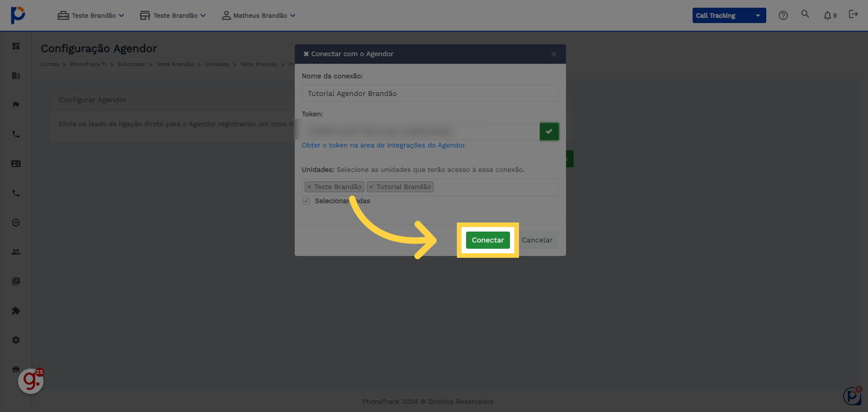Click inside the Unidades multi-select field
Image resolution: width=868 pixels, height=412 pixels.
(x=430, y=187)
